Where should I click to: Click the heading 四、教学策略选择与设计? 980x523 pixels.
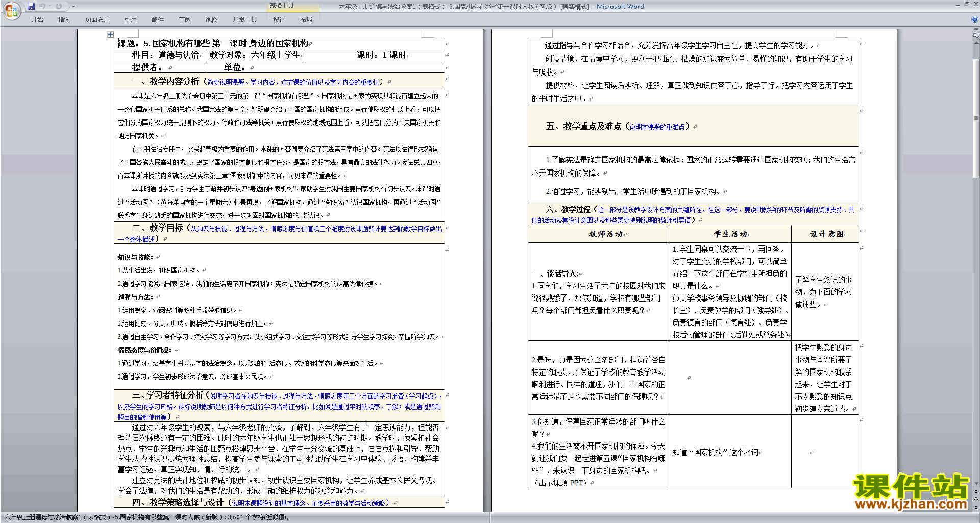point(178,503)
